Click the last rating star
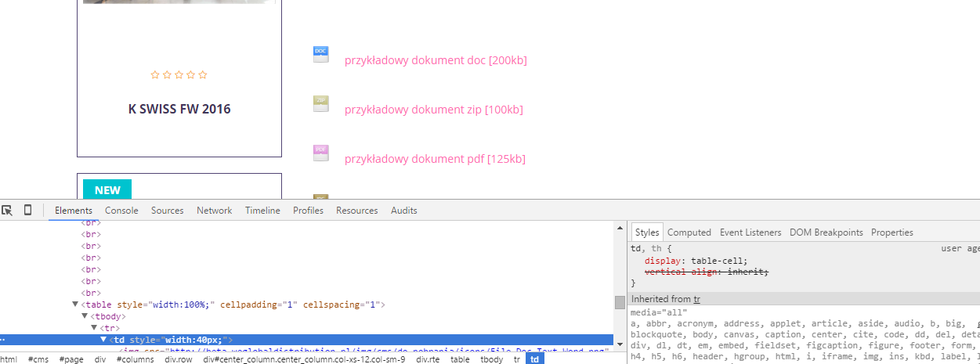The width and height of the screenshot is (980, 364). tap(203, 75)
